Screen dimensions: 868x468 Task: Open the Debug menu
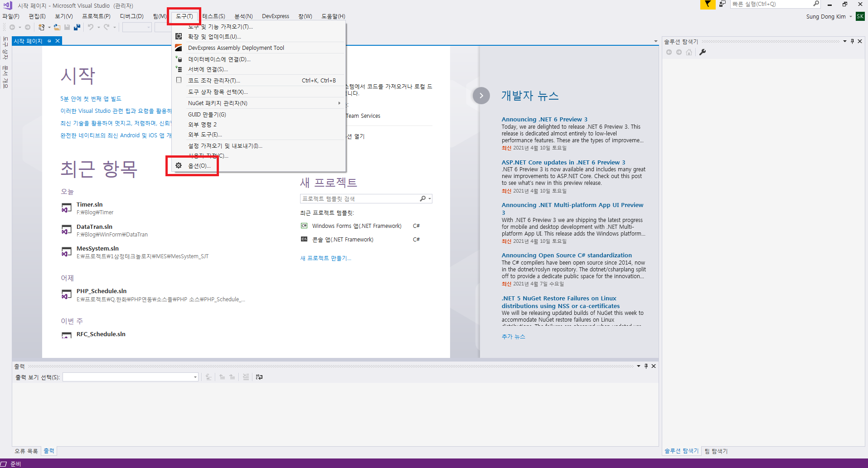tap(131, 16)
